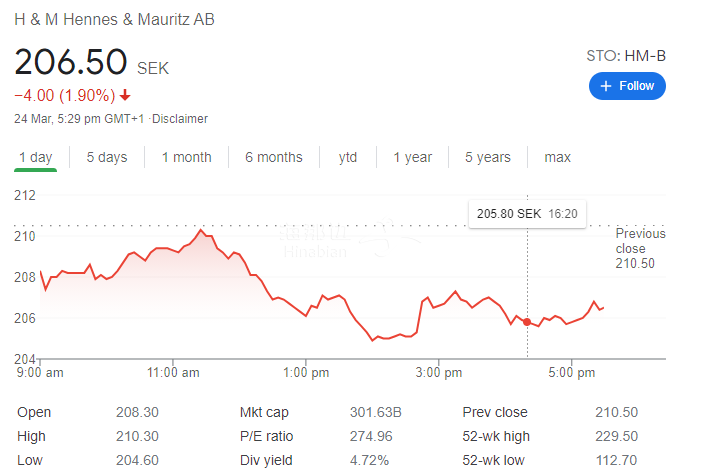Click the red marker dot on chart
Screen dimensions: 704x476
(x=527, y=321)
